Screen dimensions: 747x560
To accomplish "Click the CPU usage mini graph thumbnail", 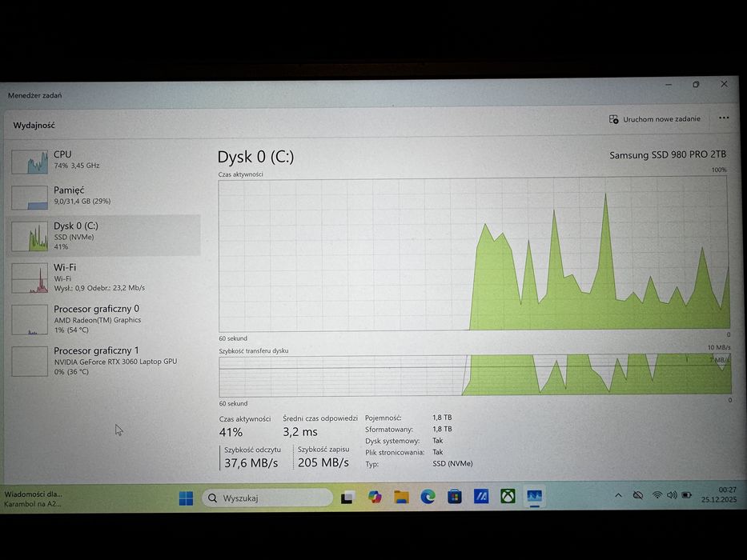I will click(x=30, y=162).
